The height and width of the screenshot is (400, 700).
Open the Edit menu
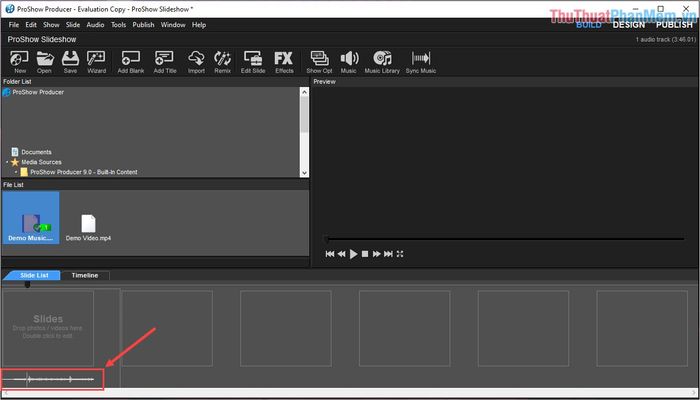(x=31, y=25)
